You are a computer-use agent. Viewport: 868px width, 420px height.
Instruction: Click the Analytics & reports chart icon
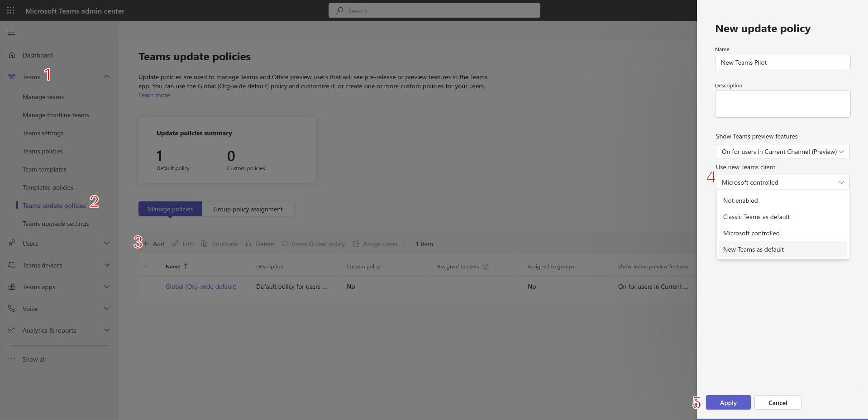pos(12,330)
